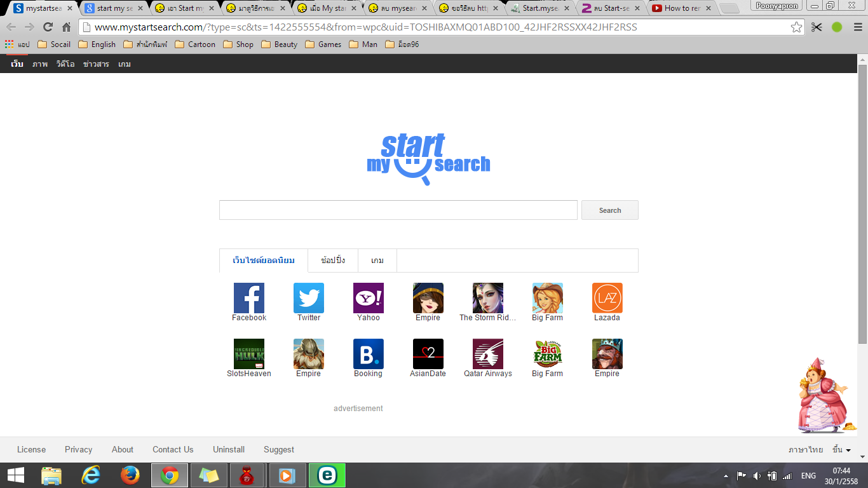Screen dimensions: 868x488
Task: Click the ขึ้น scroll-to-top control
Action: tap(841, 450)
